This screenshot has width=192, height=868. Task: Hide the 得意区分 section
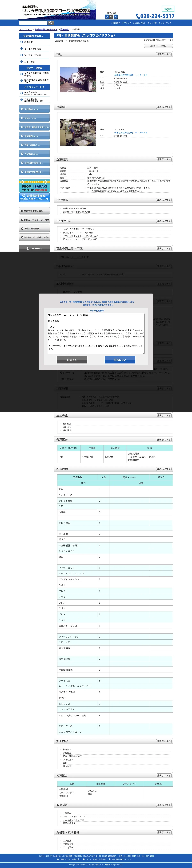[164, 440]
